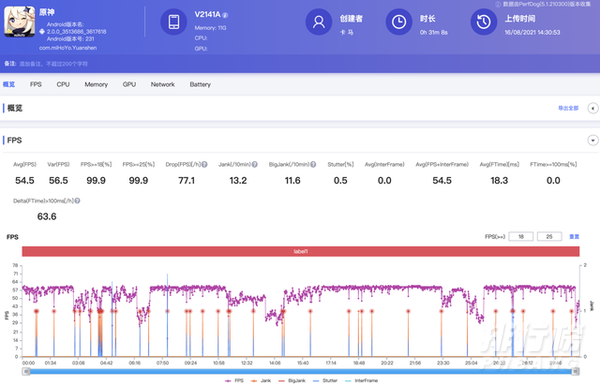600x386 pixels.
Task: Open the CPU tab
Action: click(x=63, y=85)
